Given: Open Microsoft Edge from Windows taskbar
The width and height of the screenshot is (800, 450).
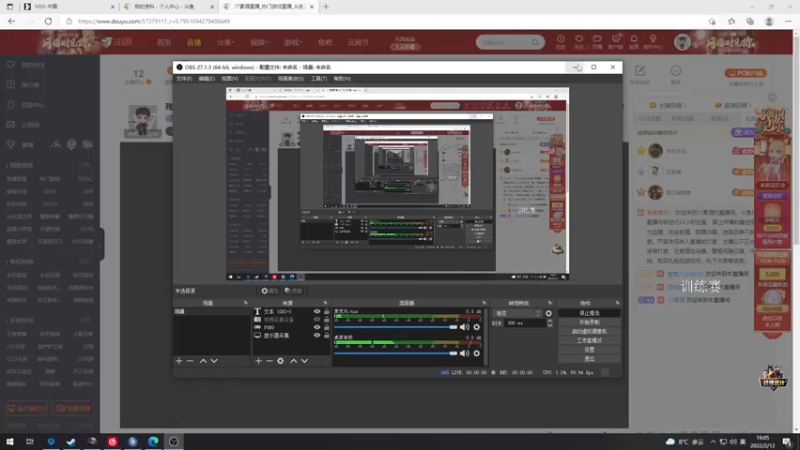Looking at the screenshot, I should click(153, 441).
